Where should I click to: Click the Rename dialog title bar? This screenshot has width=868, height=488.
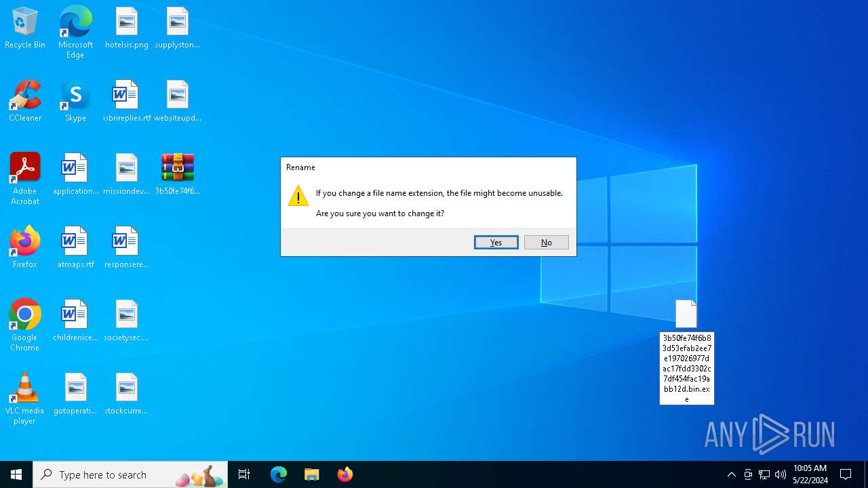click(429, 167)
